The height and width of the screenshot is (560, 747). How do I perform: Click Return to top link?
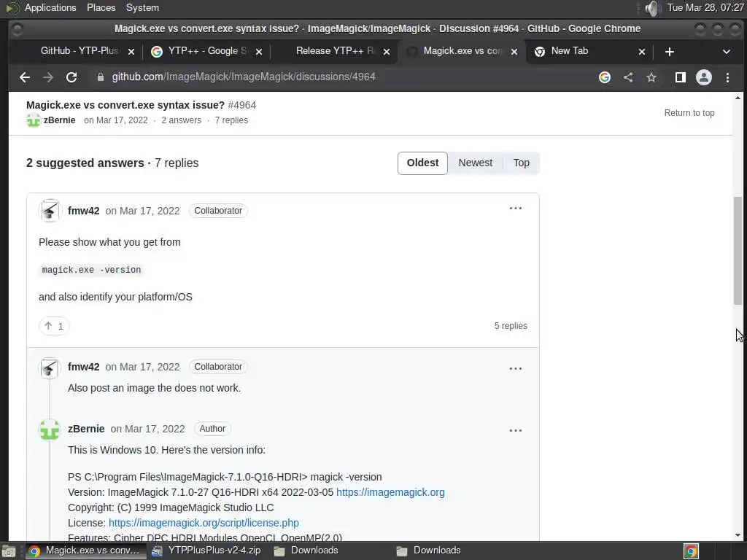689,113
